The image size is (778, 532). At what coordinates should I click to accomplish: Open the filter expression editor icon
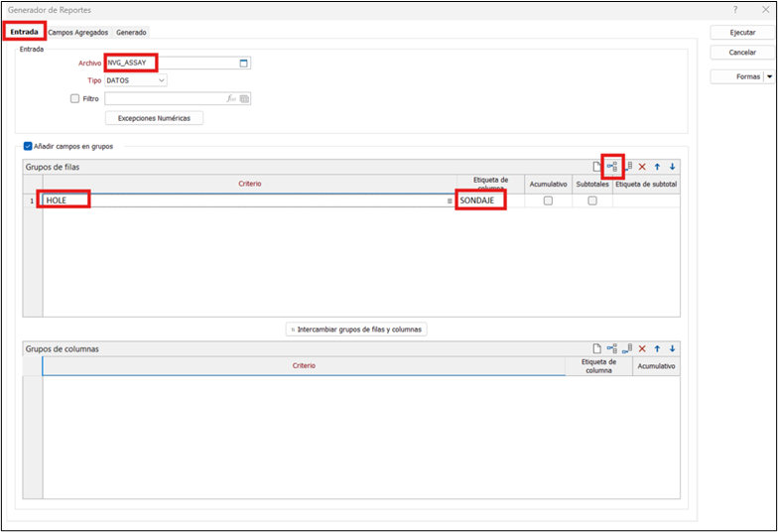coord(231,98)
